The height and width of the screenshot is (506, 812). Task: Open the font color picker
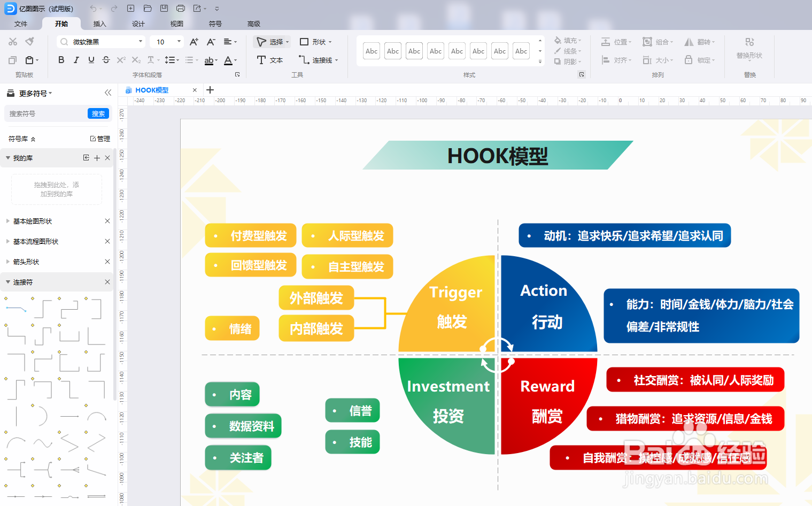[x=230, y=60]
